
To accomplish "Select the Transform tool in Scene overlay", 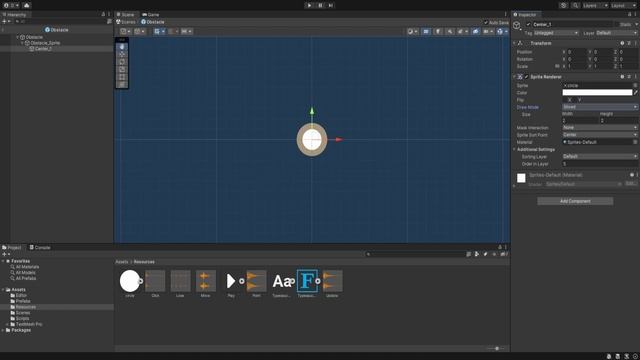I will [x=122, y=84].
